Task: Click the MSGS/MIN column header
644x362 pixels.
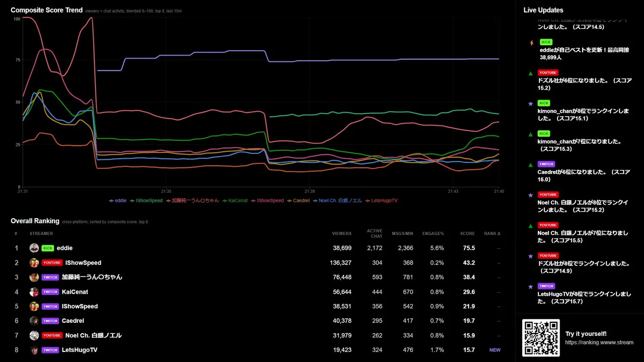Action: tap(403, 233)
